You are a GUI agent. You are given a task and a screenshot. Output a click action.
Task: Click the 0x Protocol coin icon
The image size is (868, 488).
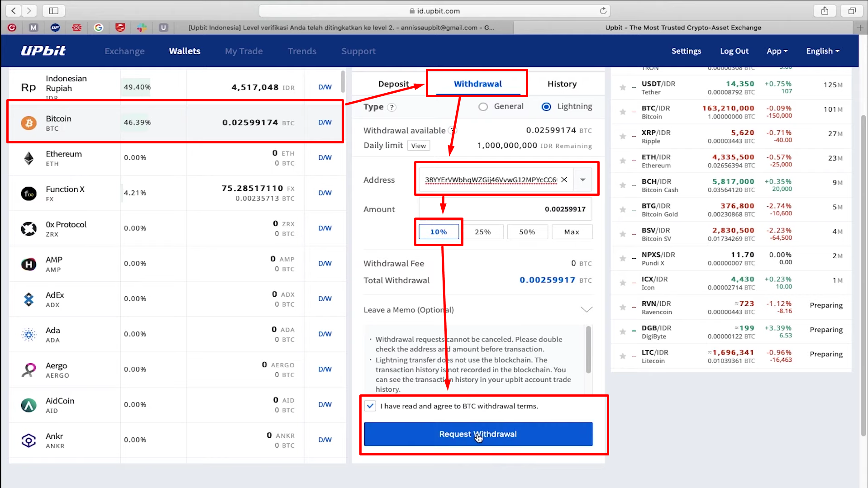29,229
